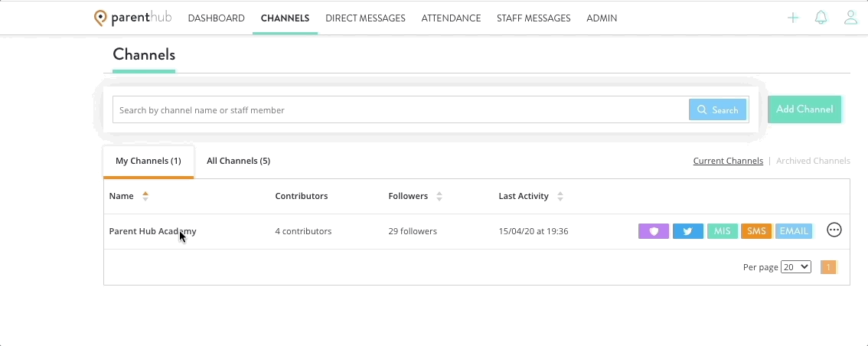Click the Add Channel button

tap(804, 109)
